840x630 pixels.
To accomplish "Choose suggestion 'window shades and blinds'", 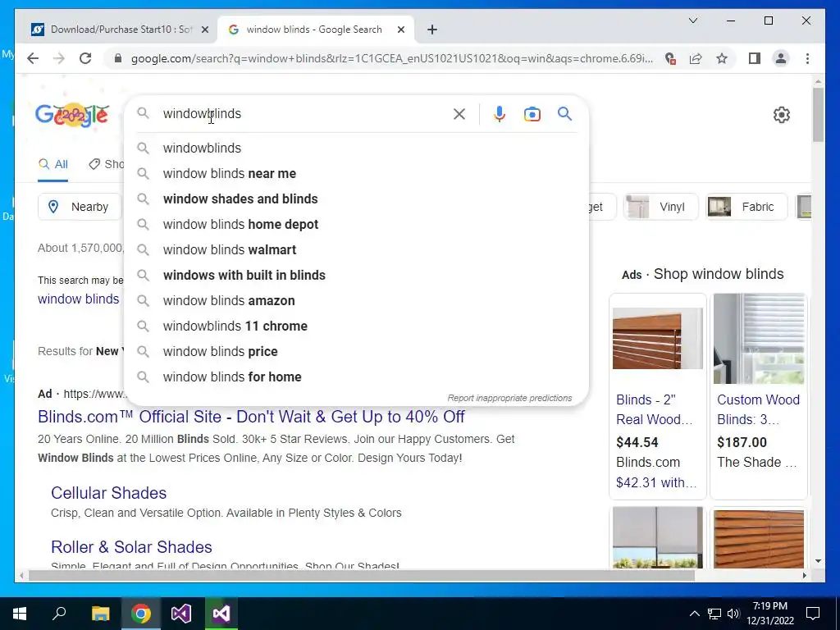I will [356, 199].
